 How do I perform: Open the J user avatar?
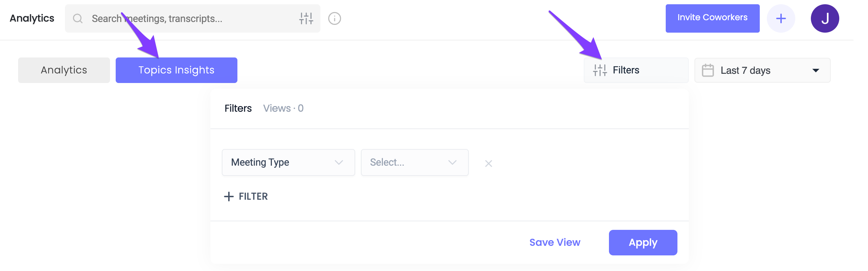pos(825,18)
